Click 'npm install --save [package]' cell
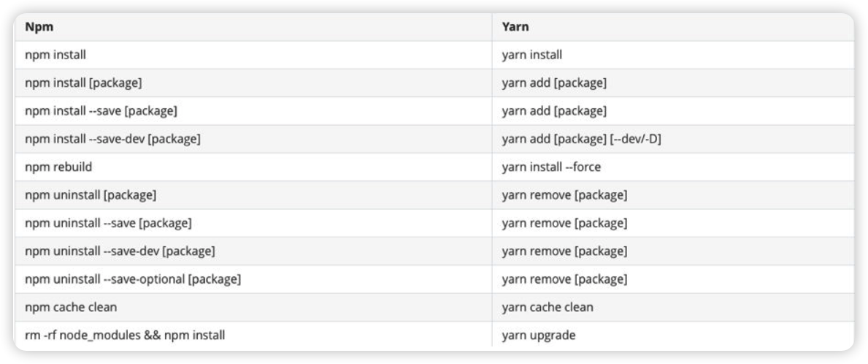 coord(253,111)
